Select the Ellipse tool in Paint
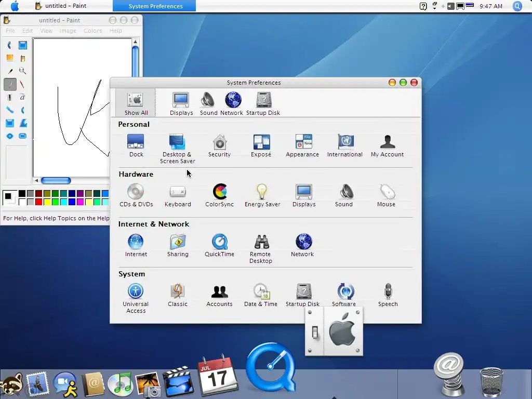Screen dimensions: 532x399 [9, 136]
